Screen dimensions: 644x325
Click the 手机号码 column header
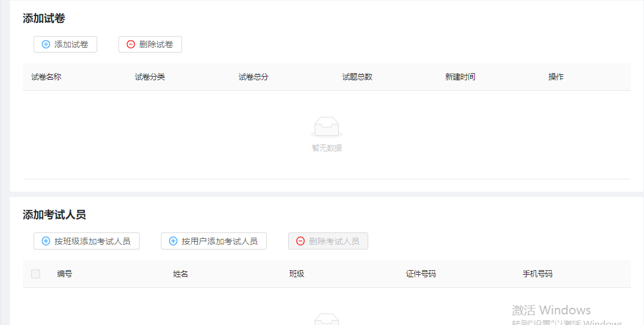(x=537, y=274)
